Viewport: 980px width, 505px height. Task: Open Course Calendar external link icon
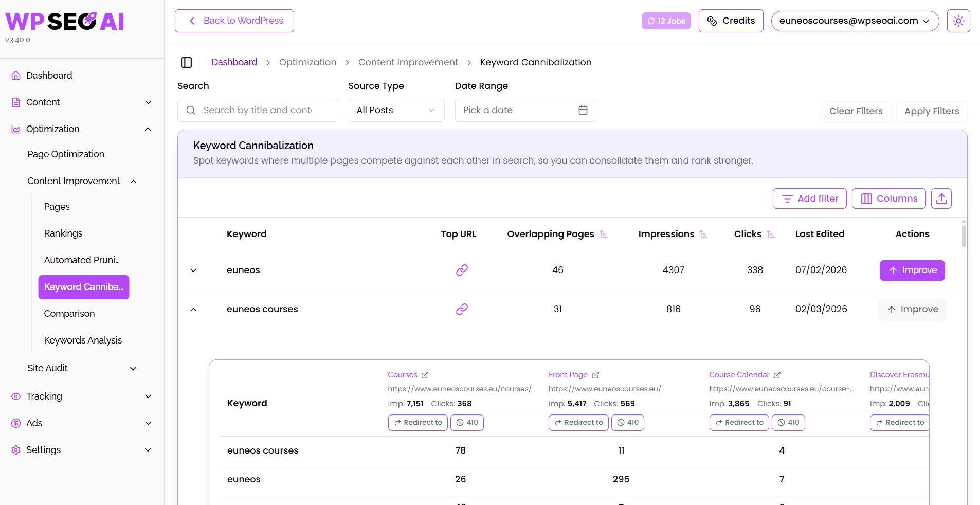[x=777, y=375]
